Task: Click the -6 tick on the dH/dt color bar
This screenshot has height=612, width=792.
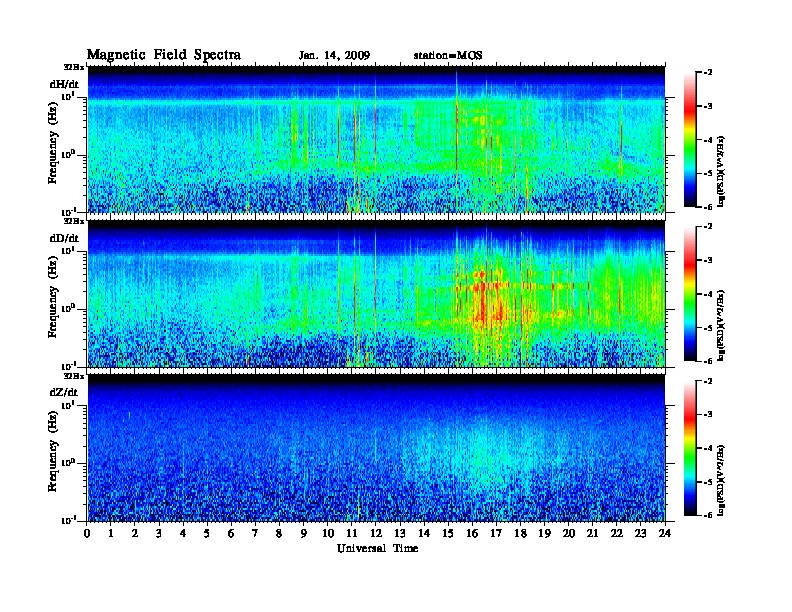Action: pos(708,207)
